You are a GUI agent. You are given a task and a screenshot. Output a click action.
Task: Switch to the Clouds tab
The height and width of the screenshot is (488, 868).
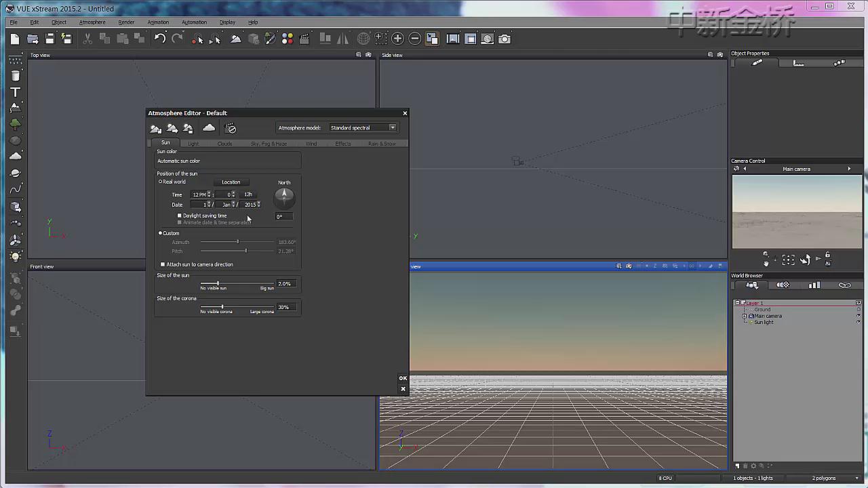point(224,144)
